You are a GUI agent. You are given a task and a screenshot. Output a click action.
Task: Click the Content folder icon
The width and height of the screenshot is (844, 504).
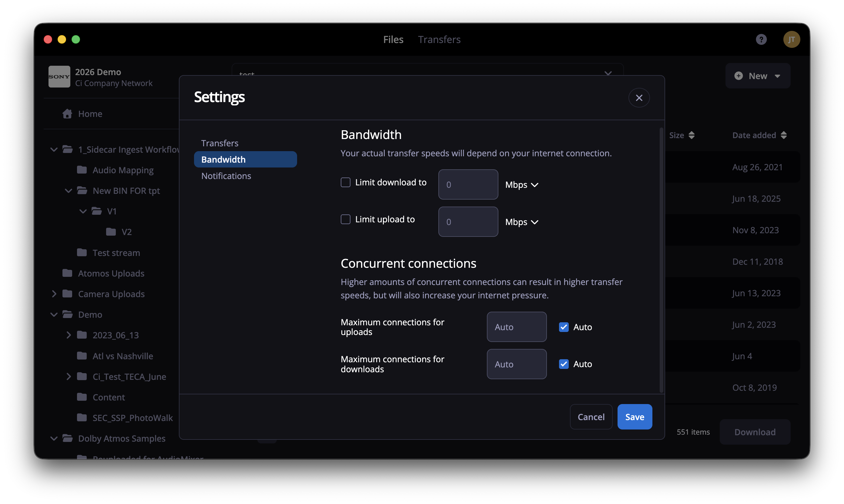(82, 397)
